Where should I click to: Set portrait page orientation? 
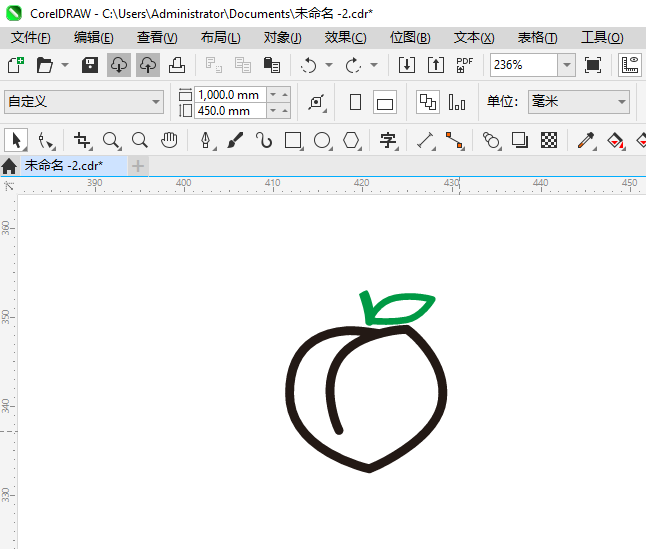(x=356, y=102)
